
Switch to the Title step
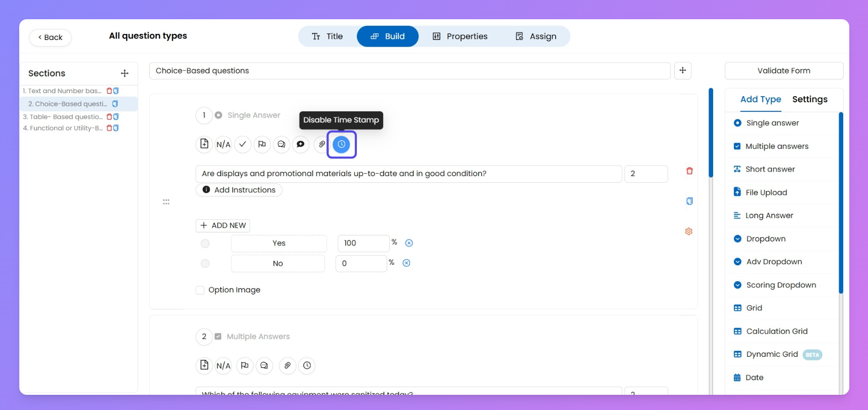(327, 36)
